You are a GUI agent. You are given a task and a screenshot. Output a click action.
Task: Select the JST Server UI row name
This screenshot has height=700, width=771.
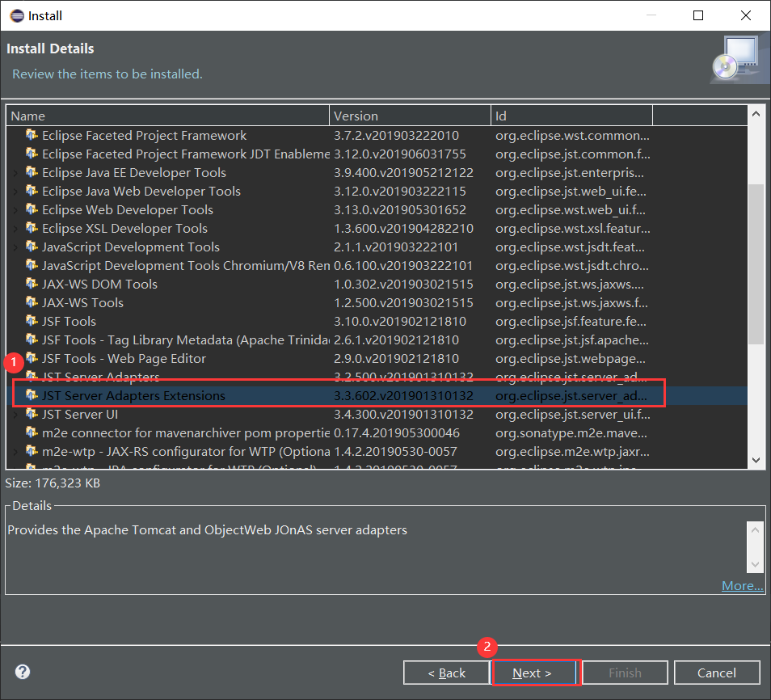(80, 414)
